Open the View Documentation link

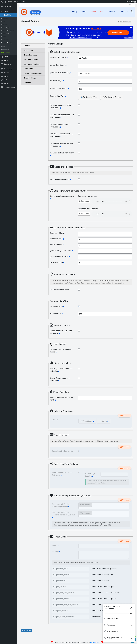pyautogui.click(x=124, y=22)
